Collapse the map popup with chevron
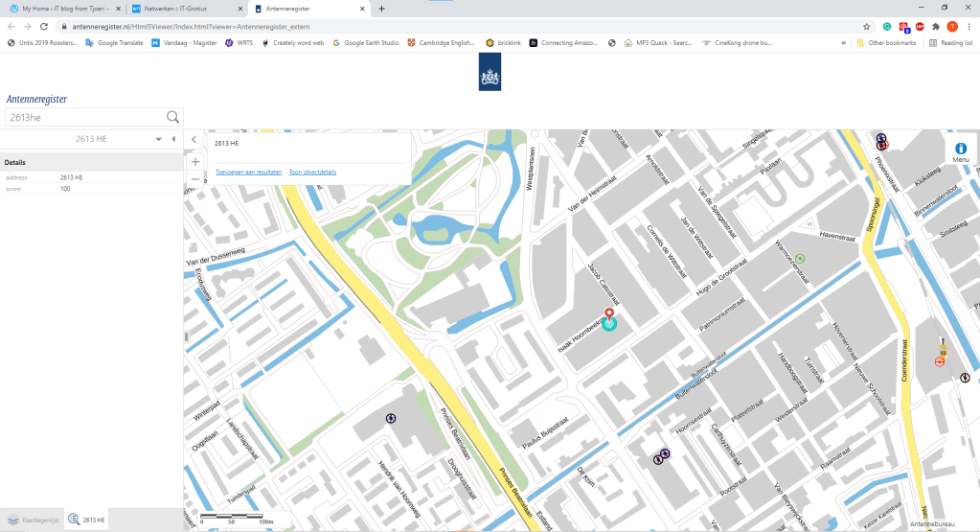The image size is (980, 532). (194, 140)
